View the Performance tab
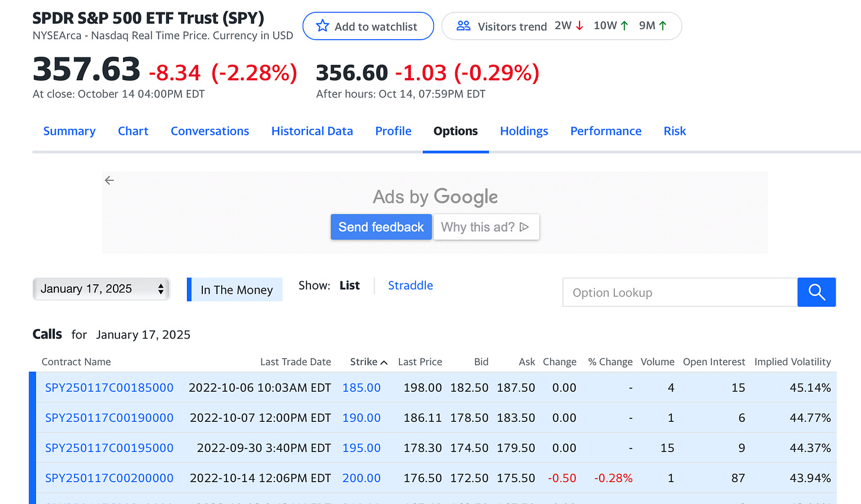Image resolution: width=861 pixels, height=504 pixels. pyautogui.click(x=606, y=131)
